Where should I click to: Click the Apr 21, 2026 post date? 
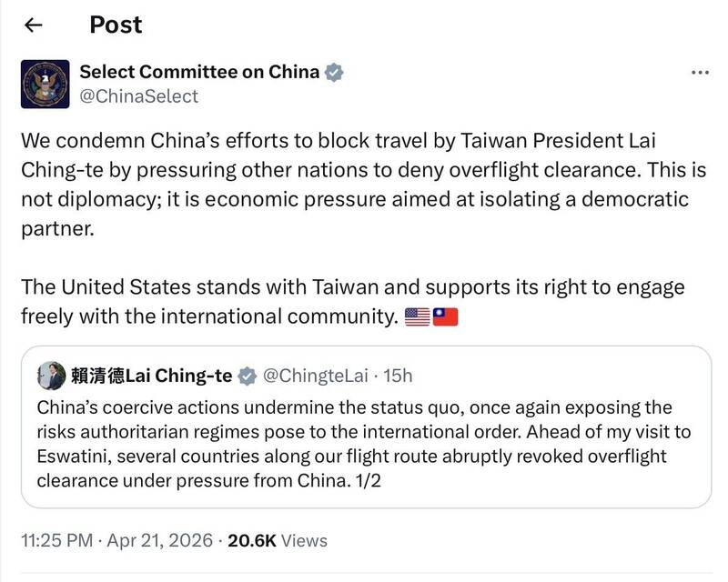tap(161, 540)
